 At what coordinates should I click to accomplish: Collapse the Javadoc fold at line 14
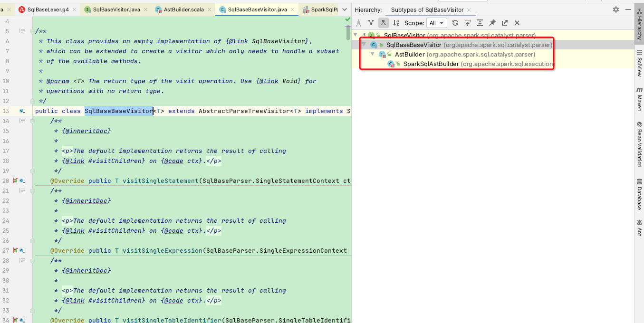pos(32,121)
